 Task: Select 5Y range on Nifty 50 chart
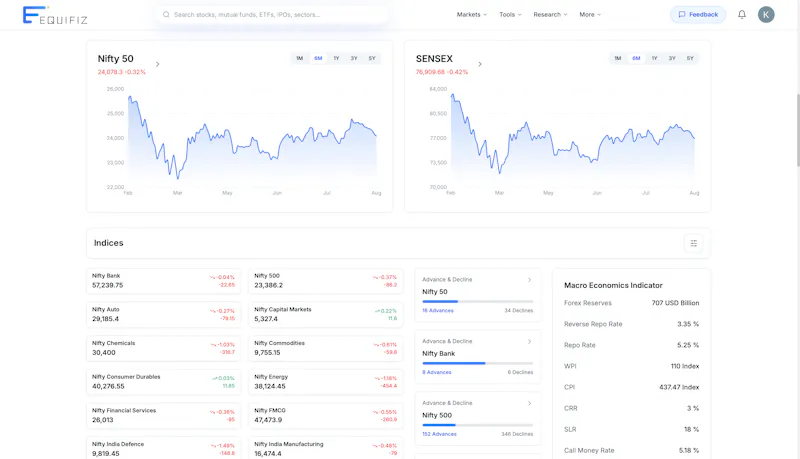(x=372, y=58)
